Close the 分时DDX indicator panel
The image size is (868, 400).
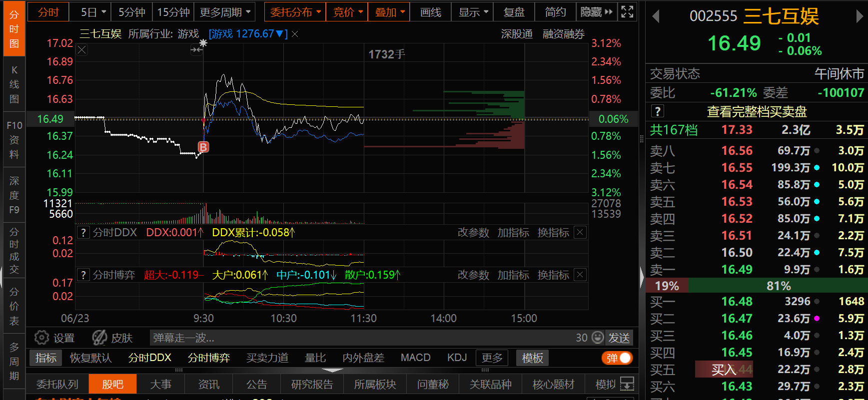point(580,232)
